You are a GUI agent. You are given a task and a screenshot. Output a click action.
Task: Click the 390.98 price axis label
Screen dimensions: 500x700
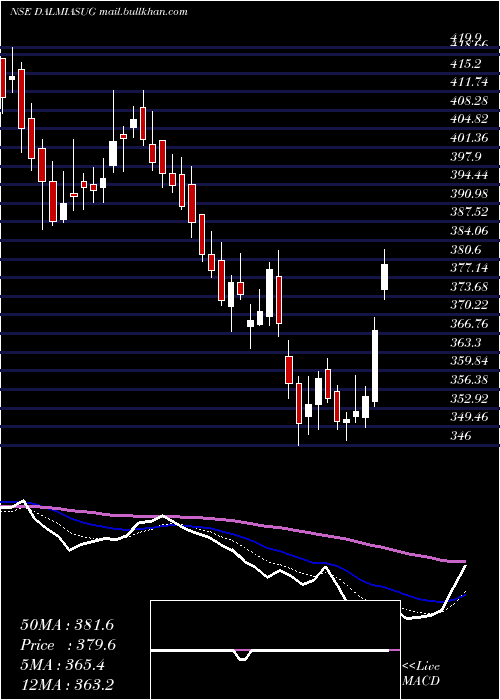469,194
